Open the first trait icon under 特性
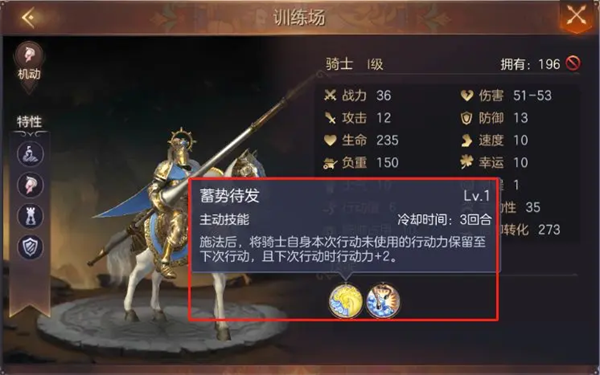This screenshot has width=600, height=375. click(30, 154)
